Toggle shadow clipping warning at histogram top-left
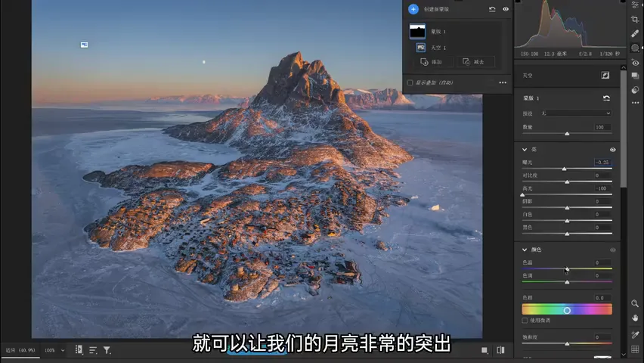This screenshot has height=363, width=644. click(518, 2)
